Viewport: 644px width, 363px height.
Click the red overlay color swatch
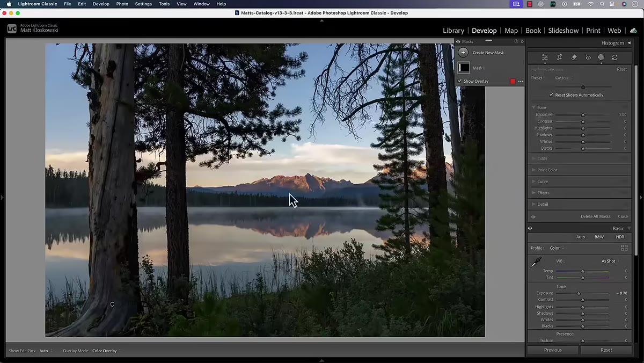[513, 81]
